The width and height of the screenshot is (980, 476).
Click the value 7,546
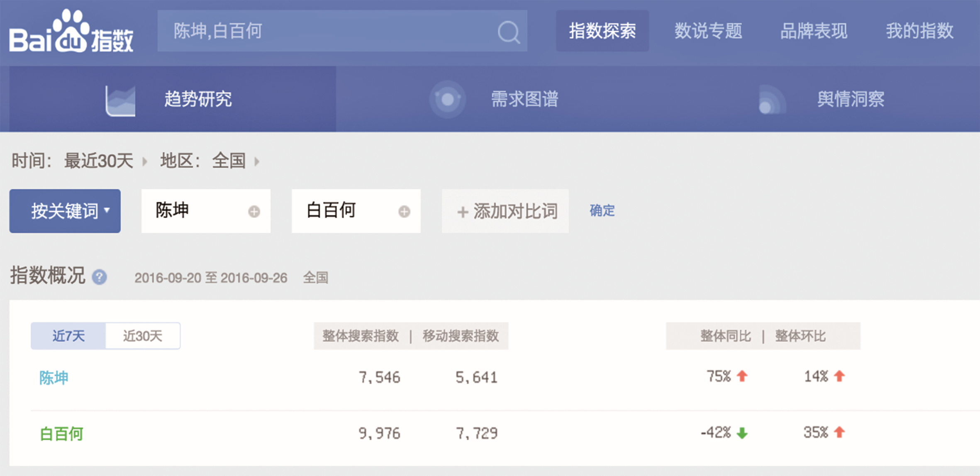[380, 377]
